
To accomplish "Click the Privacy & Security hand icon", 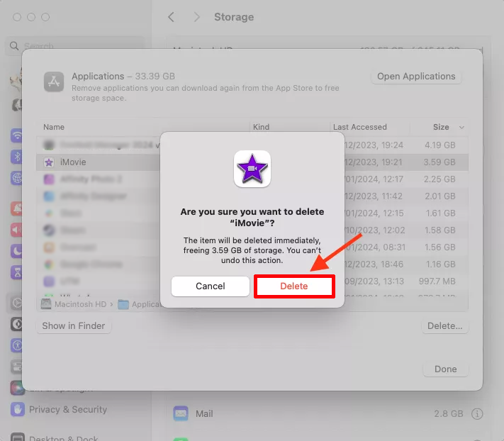I will click(18, 410).
